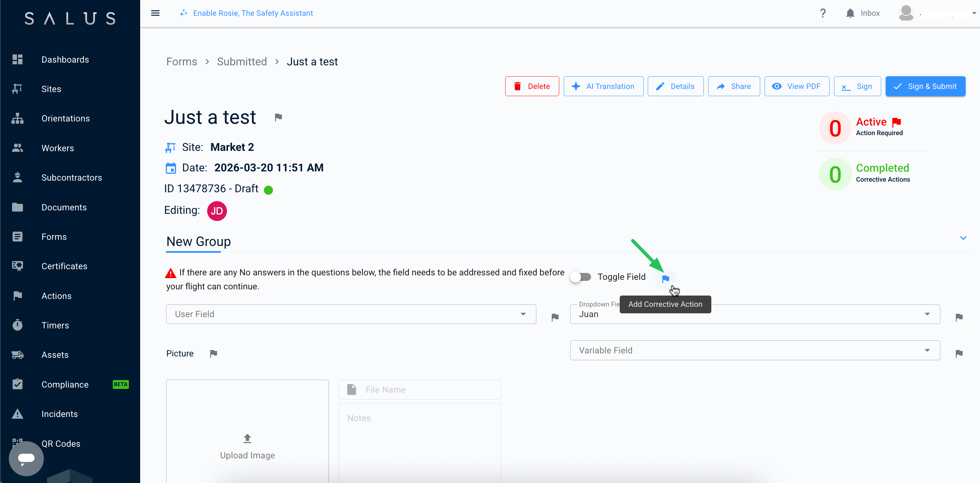Click the Share button
Screen dimensions: 980x483
pos(734,87)
